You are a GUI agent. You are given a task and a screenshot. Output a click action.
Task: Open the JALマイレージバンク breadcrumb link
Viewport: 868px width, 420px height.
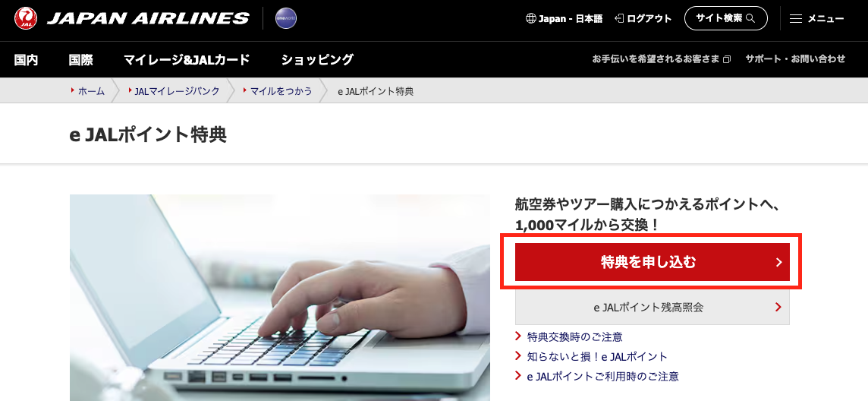click(x=177, y=91)
